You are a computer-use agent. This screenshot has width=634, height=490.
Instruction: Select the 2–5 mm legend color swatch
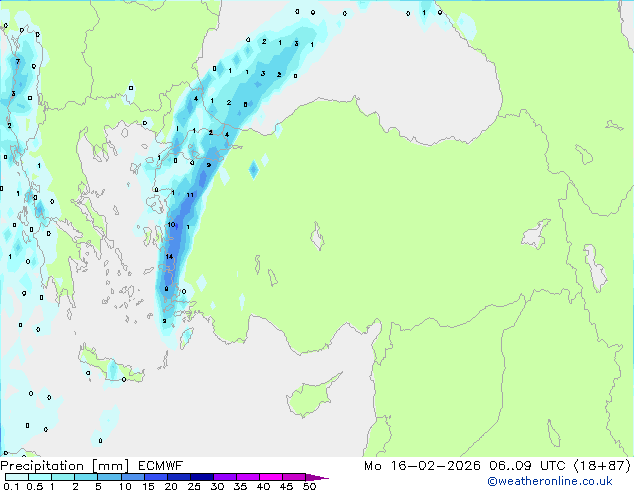86,477
